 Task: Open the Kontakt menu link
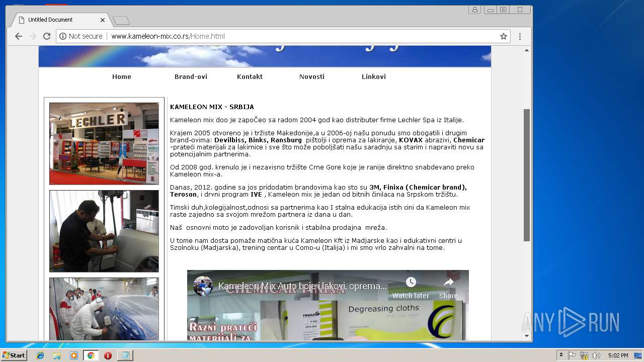point(250,77)
